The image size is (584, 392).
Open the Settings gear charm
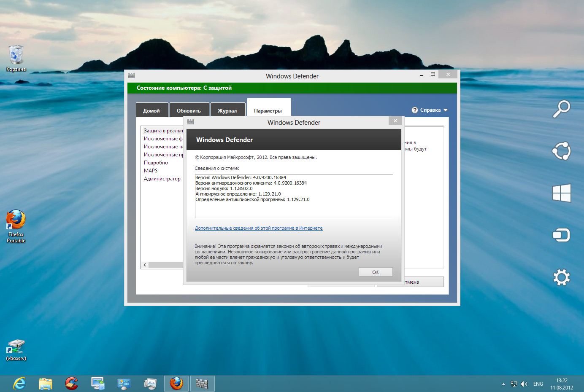coord(562,277)
